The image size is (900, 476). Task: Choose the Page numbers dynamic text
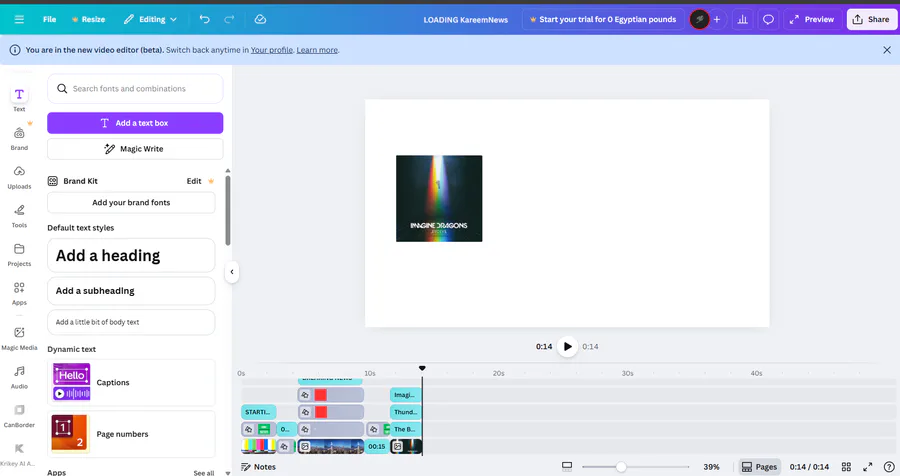[131, 434]
